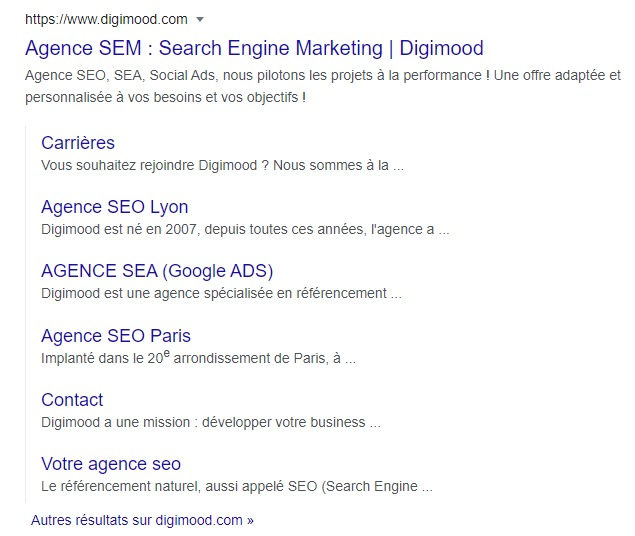The image size is (635, 536).
Task: Visit the Agence SEO Lyon sitelink
Action: 115,207
